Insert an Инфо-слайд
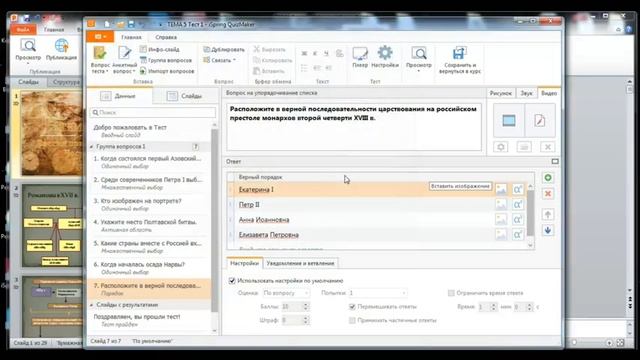The height and width of the screenshot is (360, 640). pos(160,49)
